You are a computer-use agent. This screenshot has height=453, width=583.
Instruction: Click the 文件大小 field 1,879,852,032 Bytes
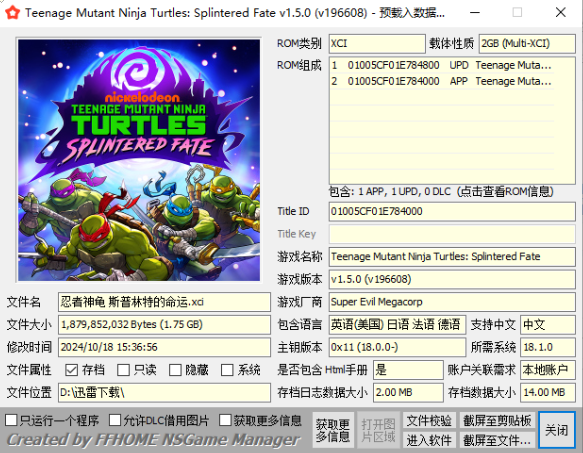coord(164,325)
